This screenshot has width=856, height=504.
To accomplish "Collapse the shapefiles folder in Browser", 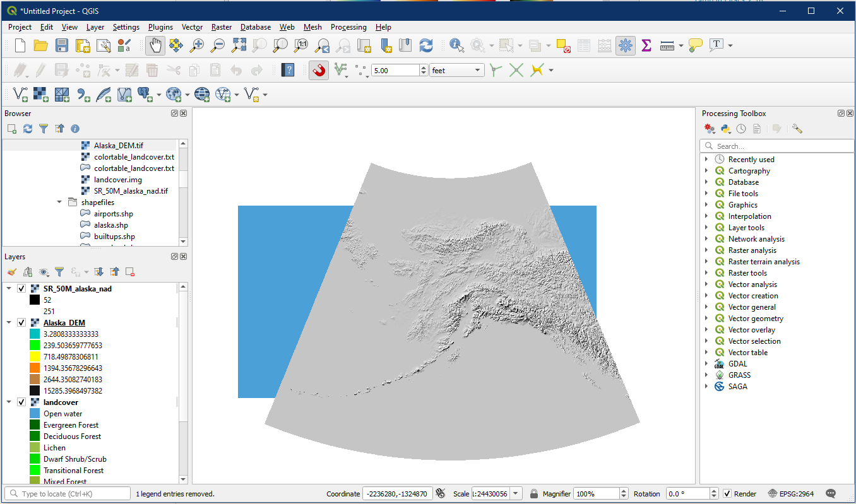I will pyautogui.click(x=59, y=202).
